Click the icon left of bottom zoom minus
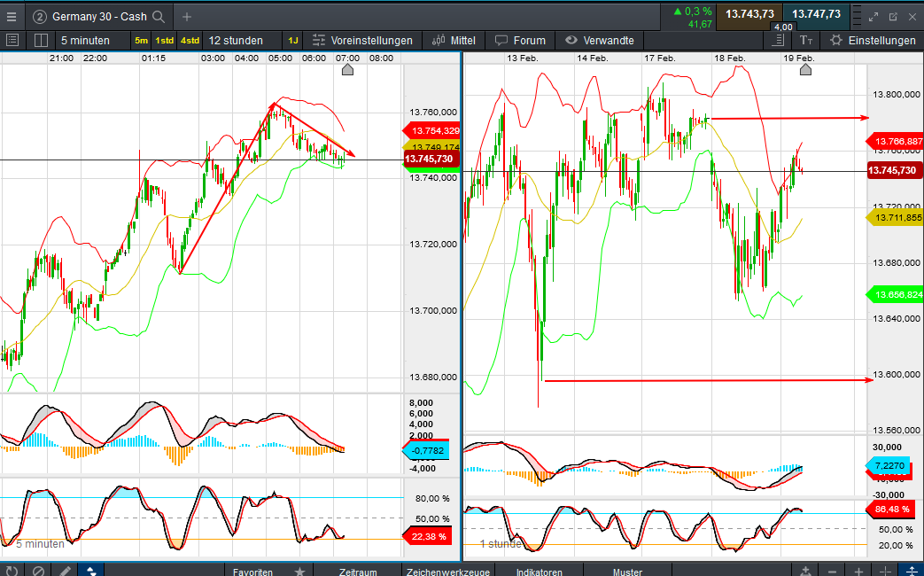This screenshot has height=576, width=924. (805, 572)
